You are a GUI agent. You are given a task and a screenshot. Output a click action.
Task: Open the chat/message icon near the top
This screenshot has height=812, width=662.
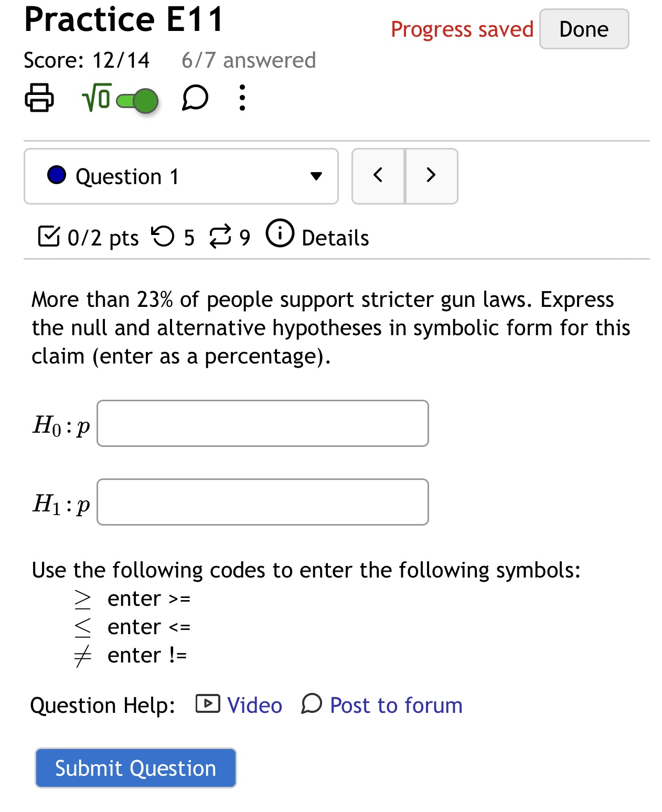[195, 98]
